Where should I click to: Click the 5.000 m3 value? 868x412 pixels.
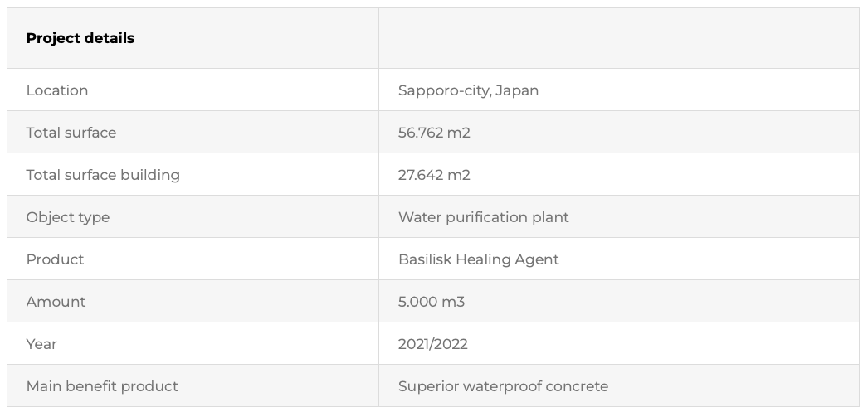[x=432, y=302]
